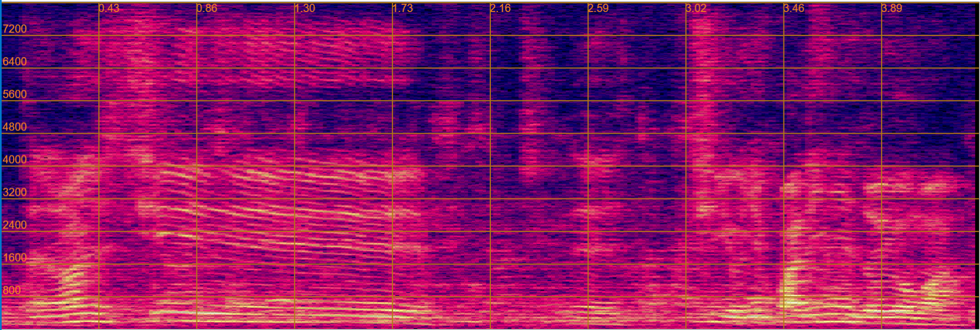This screenshot has width=980, height=330.
Task: Select the 1600 frequency axis label
Action: point(15,258)
